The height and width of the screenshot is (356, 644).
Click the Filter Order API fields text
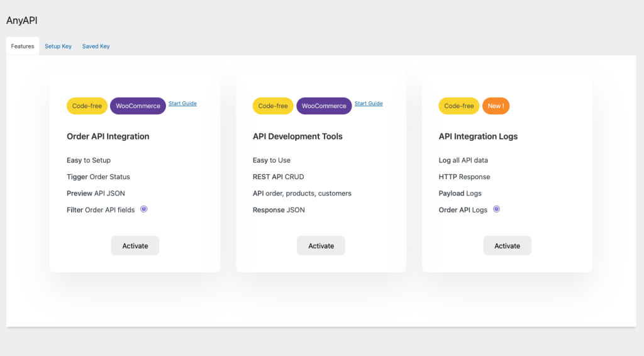(101, 210)
